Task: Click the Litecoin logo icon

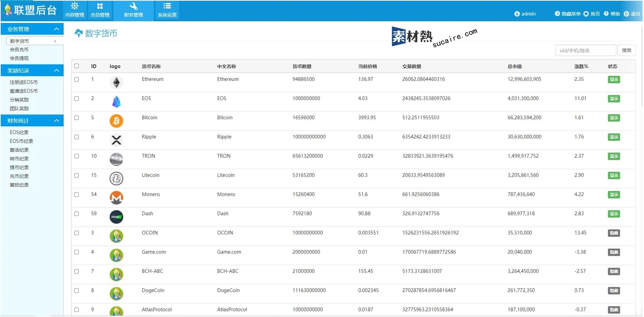Action: click(116, 178)
